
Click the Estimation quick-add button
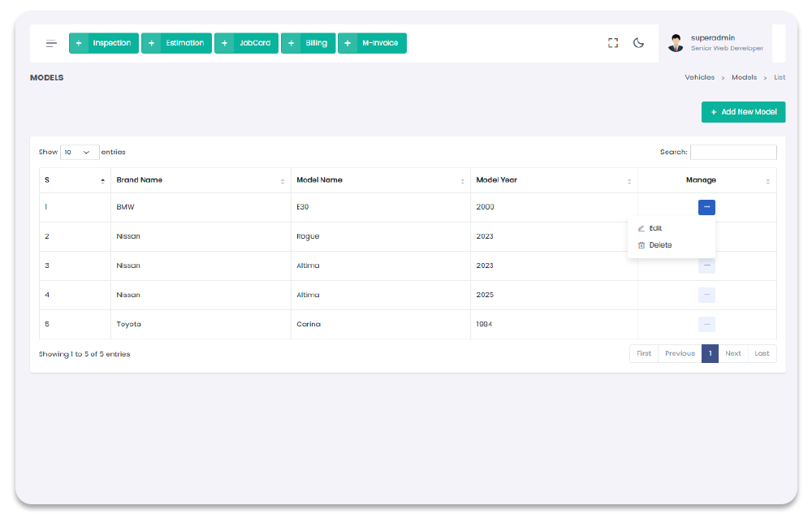[176, 44]
